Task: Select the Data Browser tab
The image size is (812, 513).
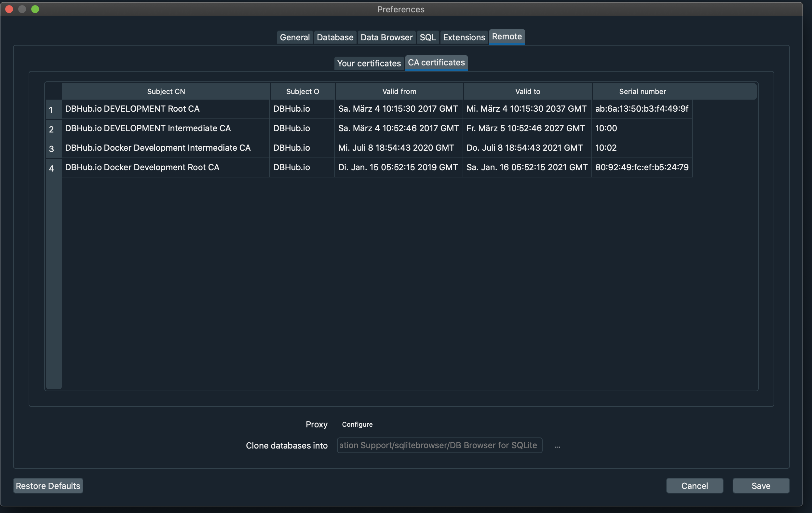Action: pyautogui.click(x=386, y=37)
